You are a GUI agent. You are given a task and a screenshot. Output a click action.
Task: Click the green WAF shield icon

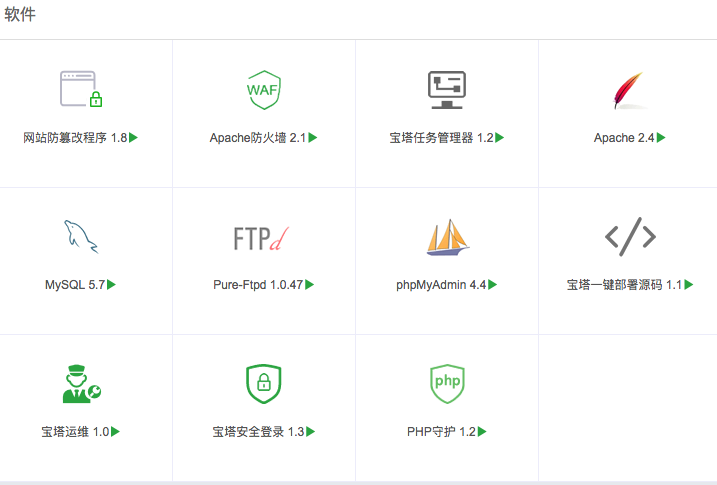click(264, 90)
